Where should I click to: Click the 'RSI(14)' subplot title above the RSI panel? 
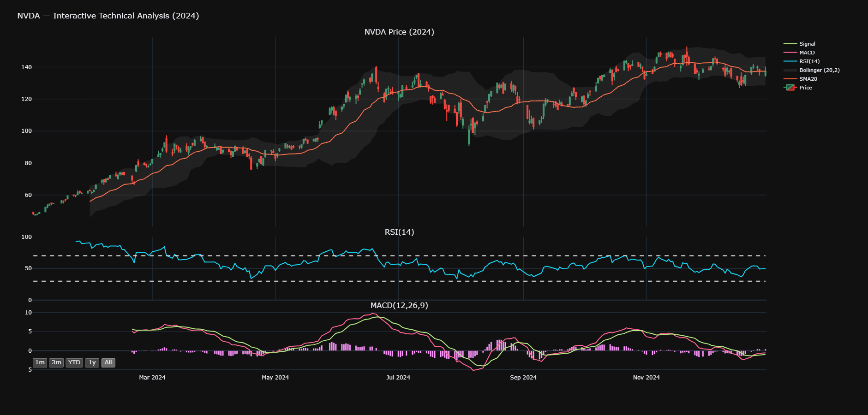pyautogui.click(x=399, y=232)
